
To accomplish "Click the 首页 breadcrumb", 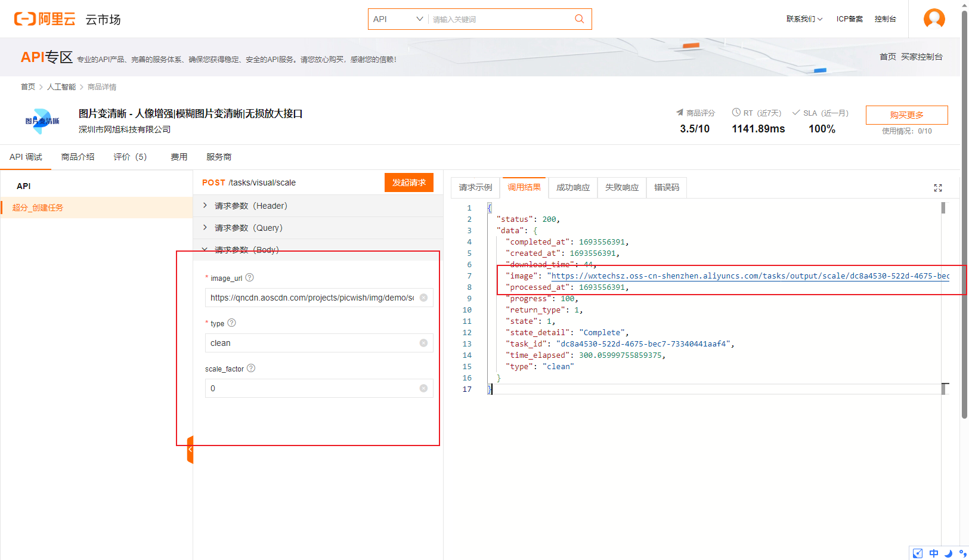I will (x=28, y=87).
